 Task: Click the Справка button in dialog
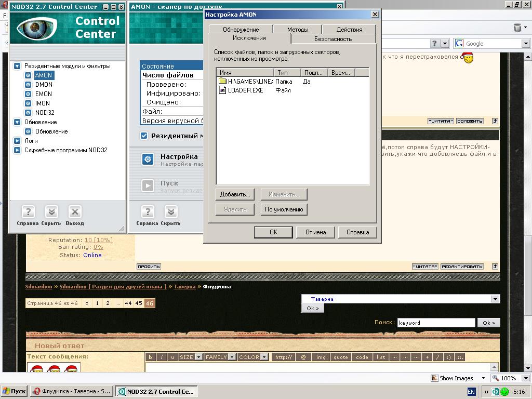point(357,232)
